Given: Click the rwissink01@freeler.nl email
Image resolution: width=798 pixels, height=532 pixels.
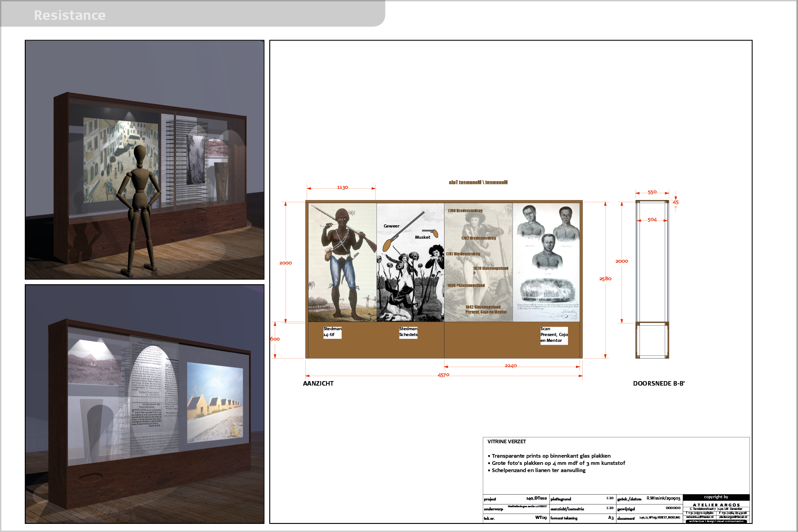Looking at the screenshot, I should [699, 517].
